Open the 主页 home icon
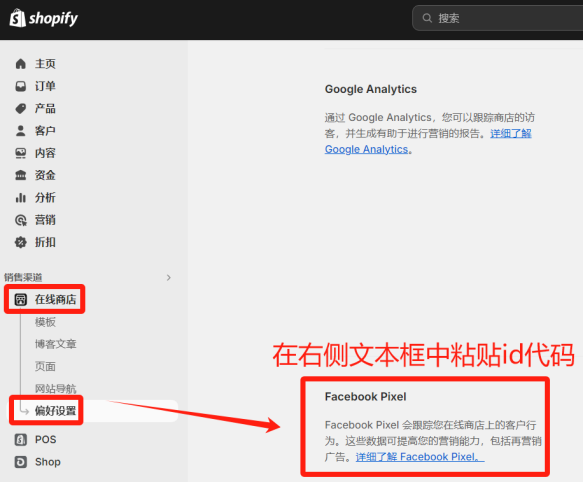Screen dimensions: 583x482 [20, 64]
